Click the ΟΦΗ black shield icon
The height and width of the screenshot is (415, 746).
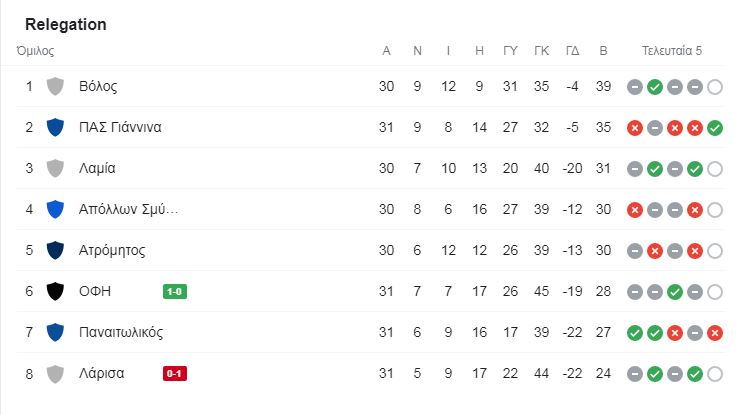pos(55,291)
